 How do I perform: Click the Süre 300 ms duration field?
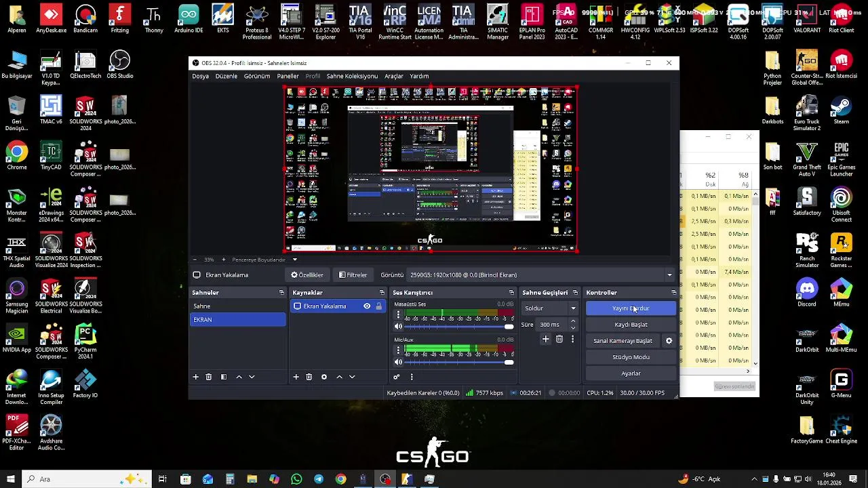coord(553,325)
